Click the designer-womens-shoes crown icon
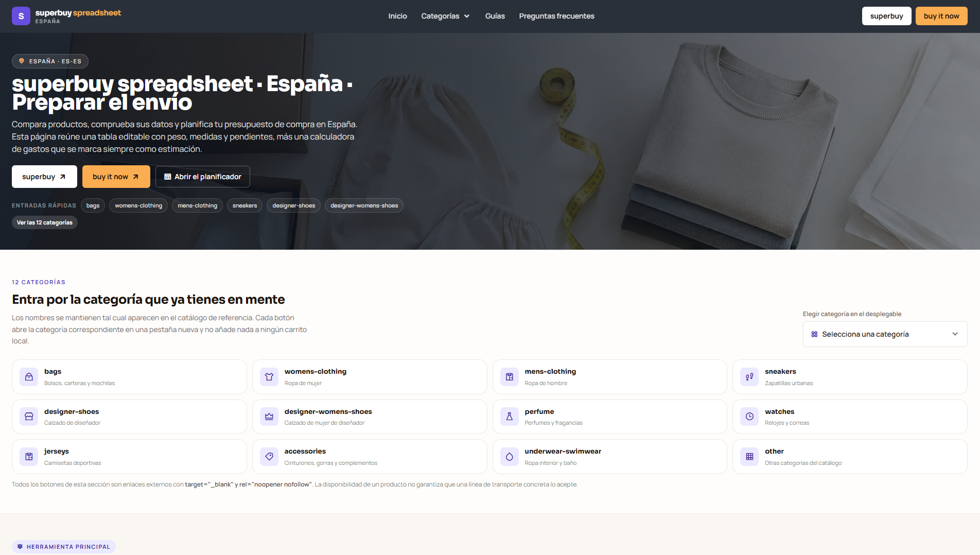The height and width of the screenshot is (555, 980). [x=269, y=417]
